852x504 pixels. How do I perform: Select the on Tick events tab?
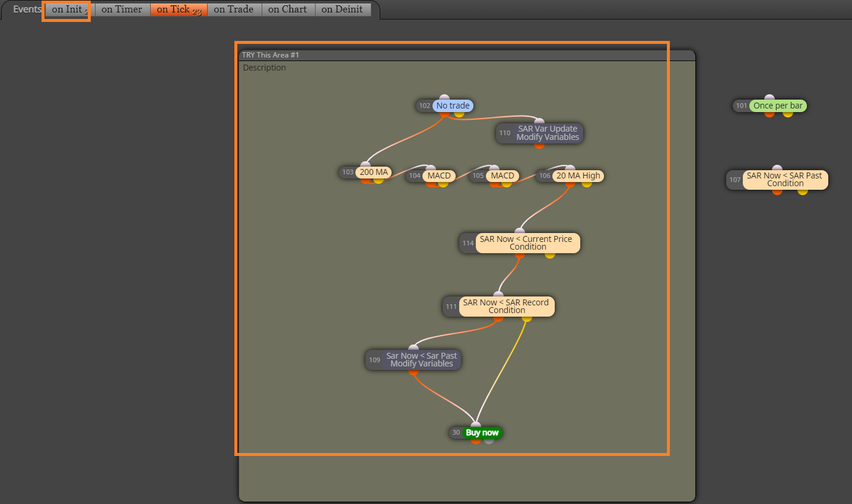(x=179, y=9)
